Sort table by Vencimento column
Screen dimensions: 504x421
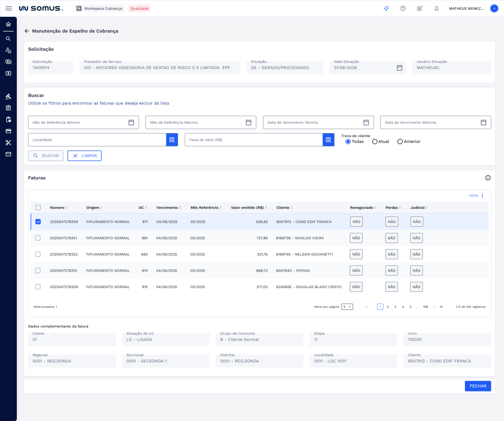(169, 207)
